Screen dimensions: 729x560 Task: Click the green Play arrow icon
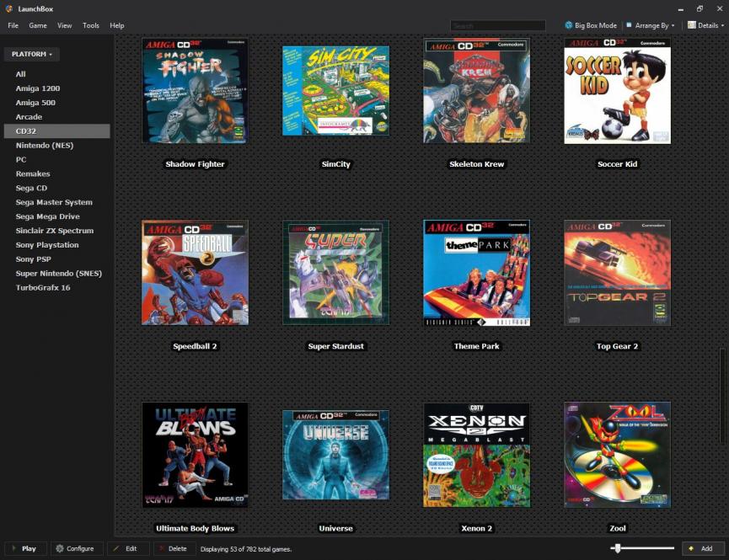click(13, 548)
